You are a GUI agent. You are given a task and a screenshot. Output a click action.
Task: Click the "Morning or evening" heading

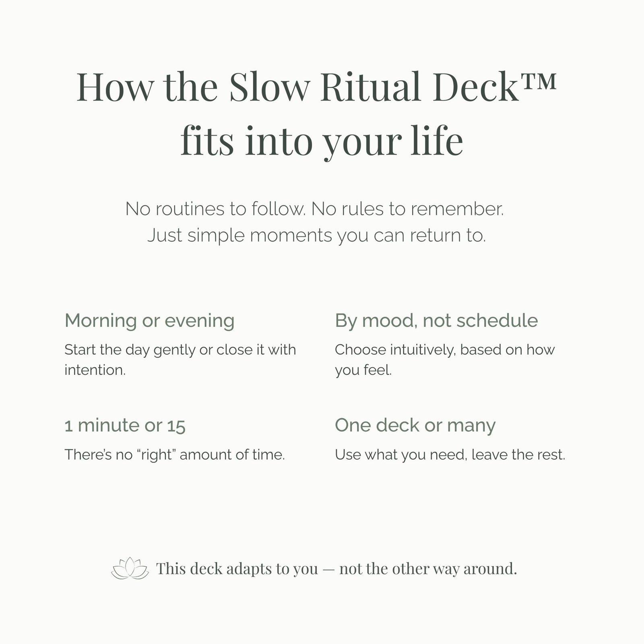click(149, 321)
